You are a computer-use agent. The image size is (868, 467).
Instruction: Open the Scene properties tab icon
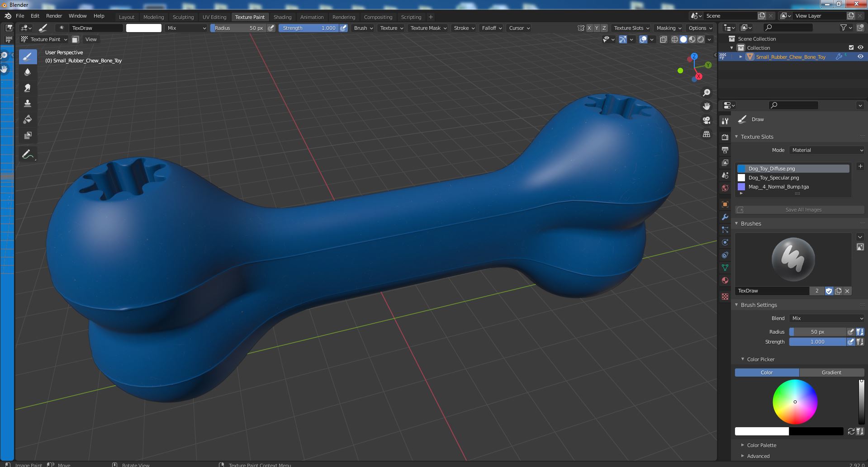tap(725, 175)
